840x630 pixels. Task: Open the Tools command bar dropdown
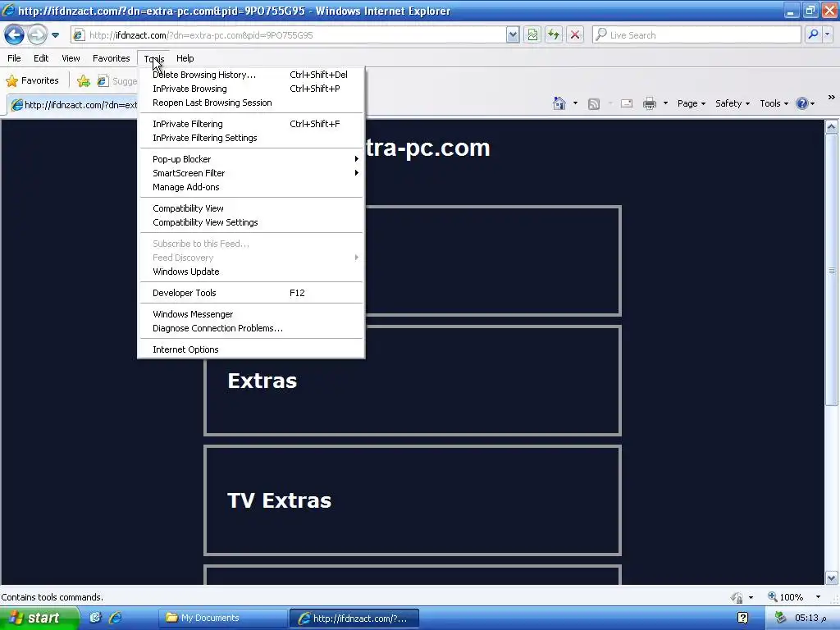tap(774, 103)
